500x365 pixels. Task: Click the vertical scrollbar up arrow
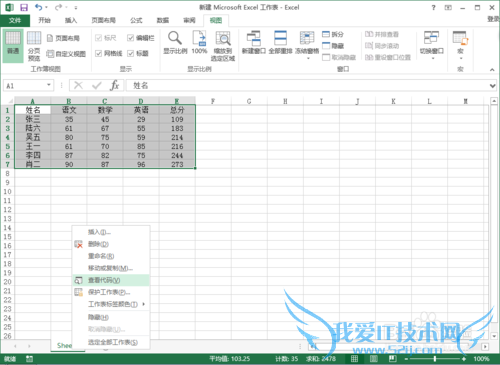pyautogui.click(x=494, y=101)
